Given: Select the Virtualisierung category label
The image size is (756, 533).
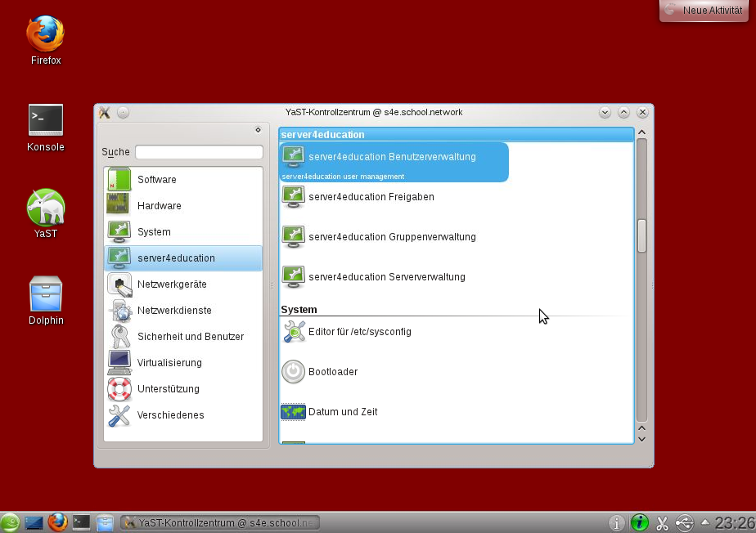Looking at the screenshot, I should 169,362.
